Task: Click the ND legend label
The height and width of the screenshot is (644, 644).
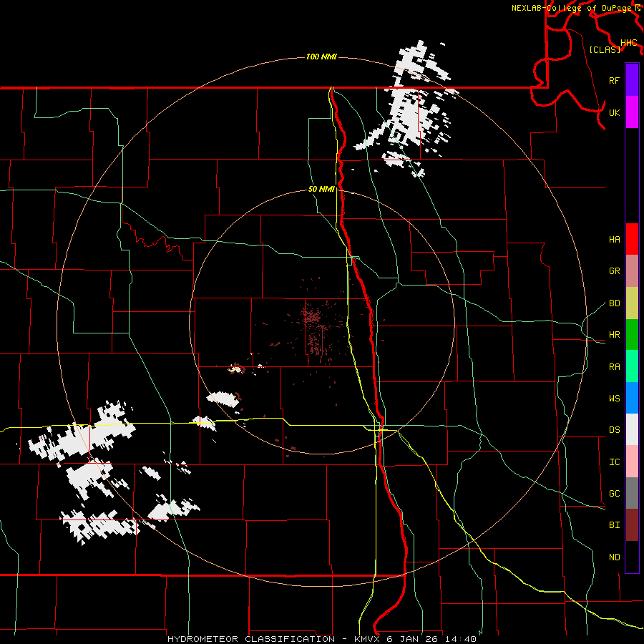Action: pos(614,557)
